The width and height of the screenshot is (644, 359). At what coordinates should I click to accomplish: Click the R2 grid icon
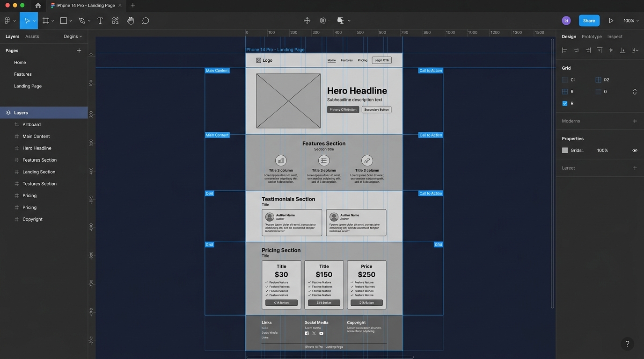(598, 80)
